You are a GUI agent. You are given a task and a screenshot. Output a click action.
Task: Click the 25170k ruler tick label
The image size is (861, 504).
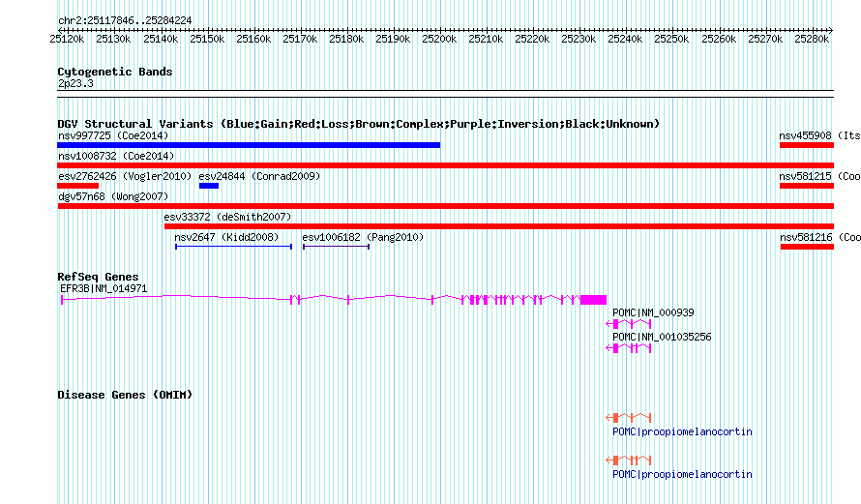(300, 39)
